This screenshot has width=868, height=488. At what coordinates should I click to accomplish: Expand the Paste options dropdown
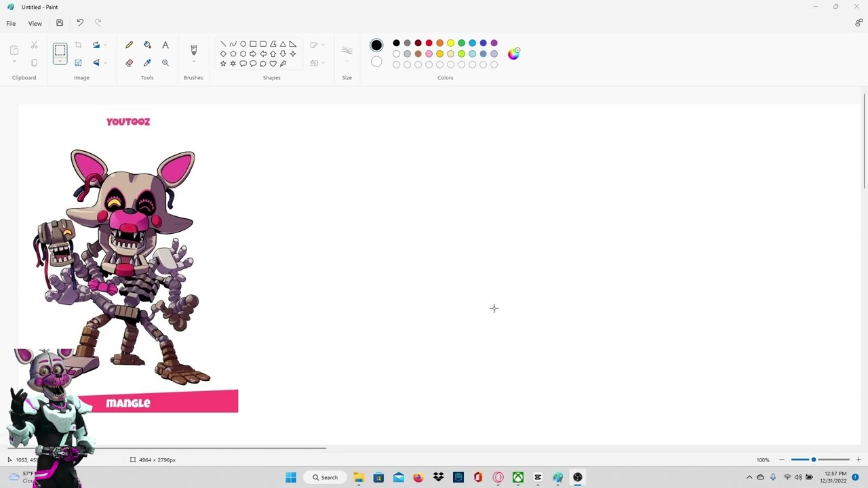tap(14, 62)
